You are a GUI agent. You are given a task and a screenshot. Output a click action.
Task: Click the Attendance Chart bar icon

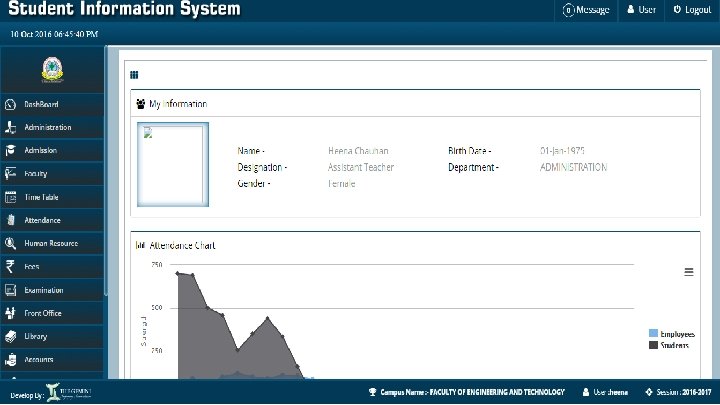(x=140, y=245)
